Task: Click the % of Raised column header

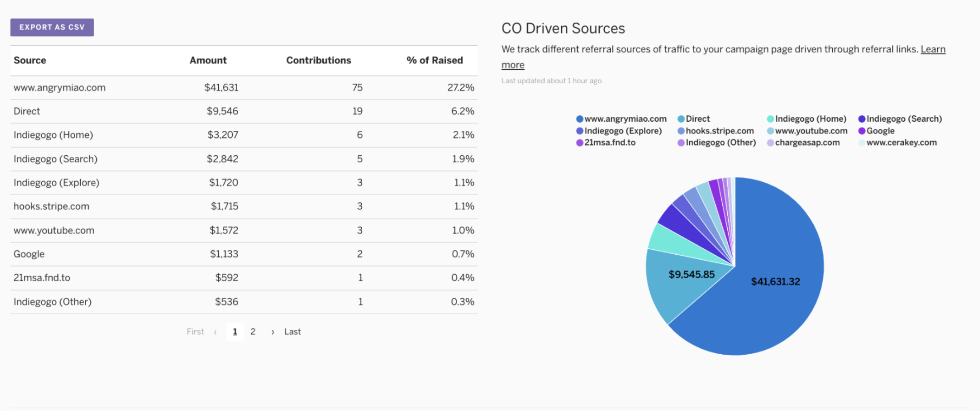Action: 435,61
